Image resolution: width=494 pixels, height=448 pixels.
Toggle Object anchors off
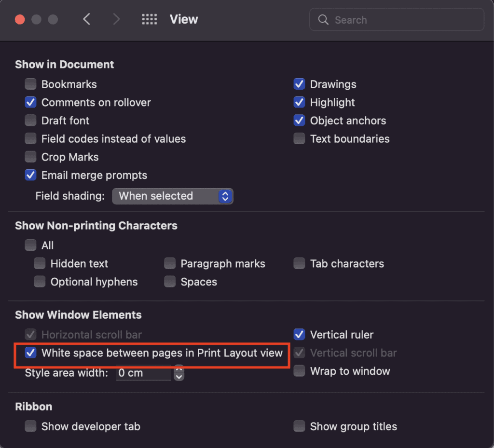tap(300, 121)
